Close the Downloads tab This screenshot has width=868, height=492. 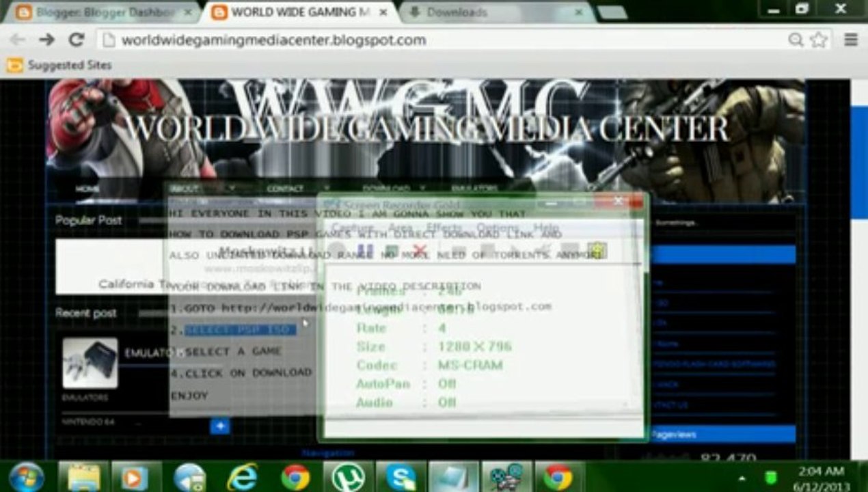[580, 12]
